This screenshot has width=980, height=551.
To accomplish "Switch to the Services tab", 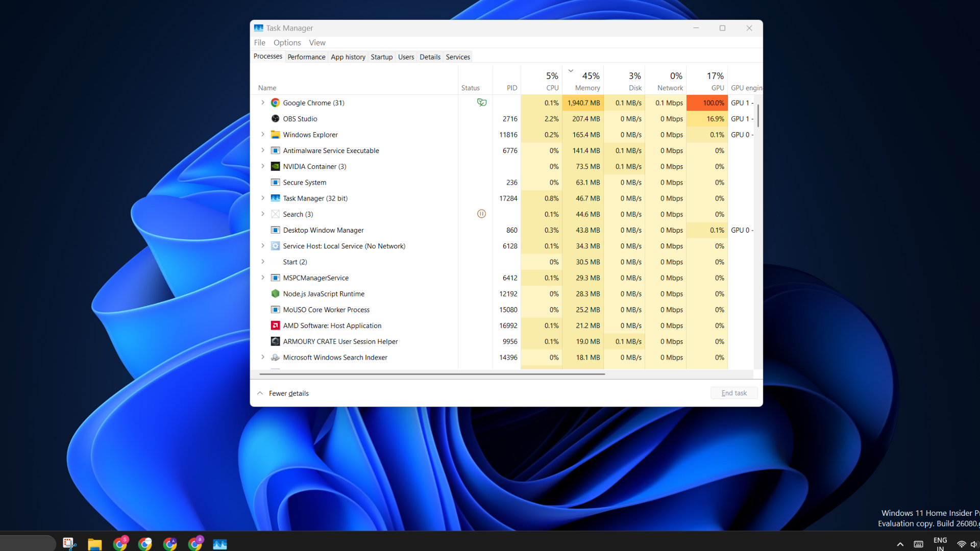I will pyautogui.click(x=458, y=57).
